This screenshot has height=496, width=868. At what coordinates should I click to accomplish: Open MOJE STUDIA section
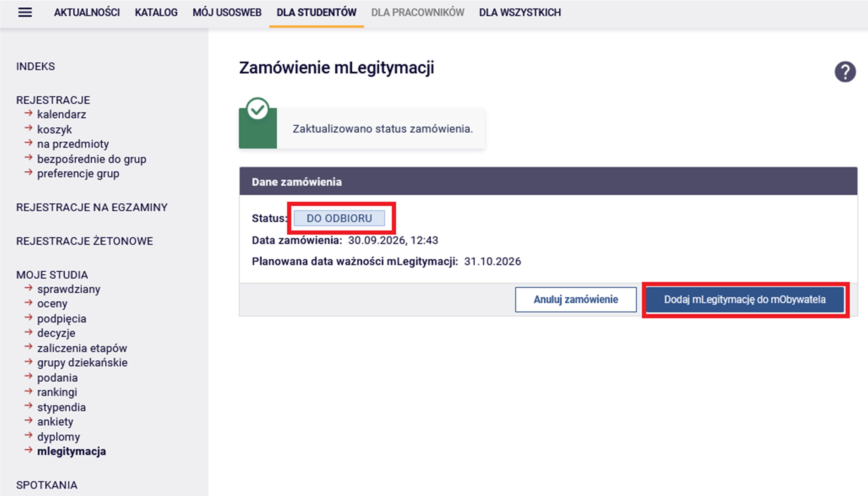pyautogui.click(x=52, y=275)
